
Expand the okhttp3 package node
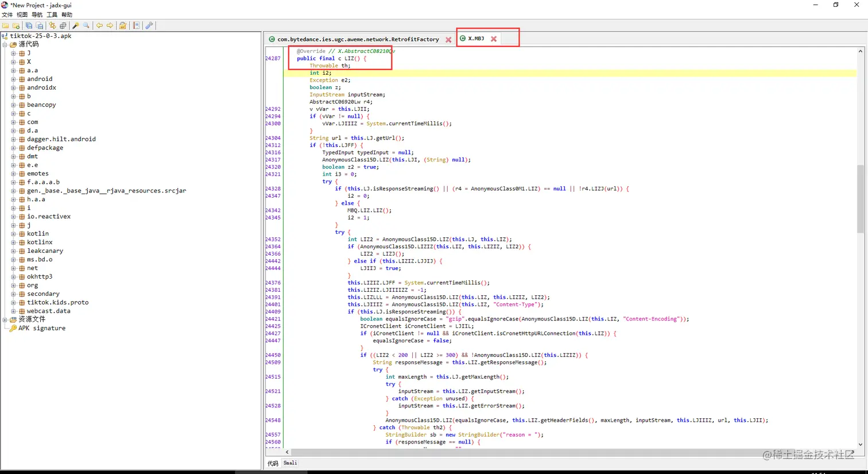pyautogui.click(x=13, y=276)
